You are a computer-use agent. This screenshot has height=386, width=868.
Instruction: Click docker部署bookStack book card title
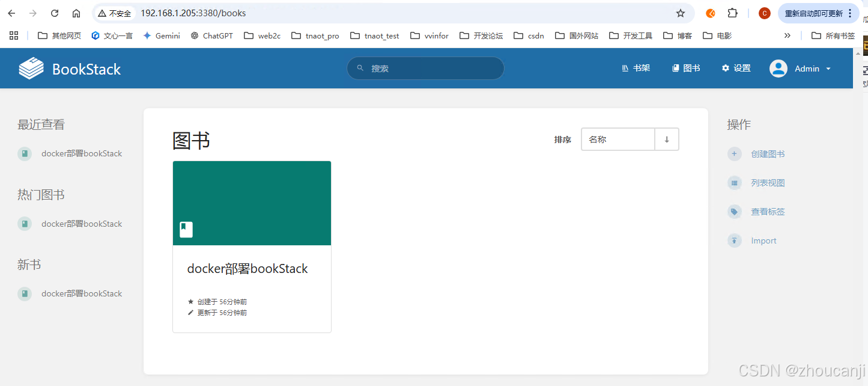coord(247,269)
